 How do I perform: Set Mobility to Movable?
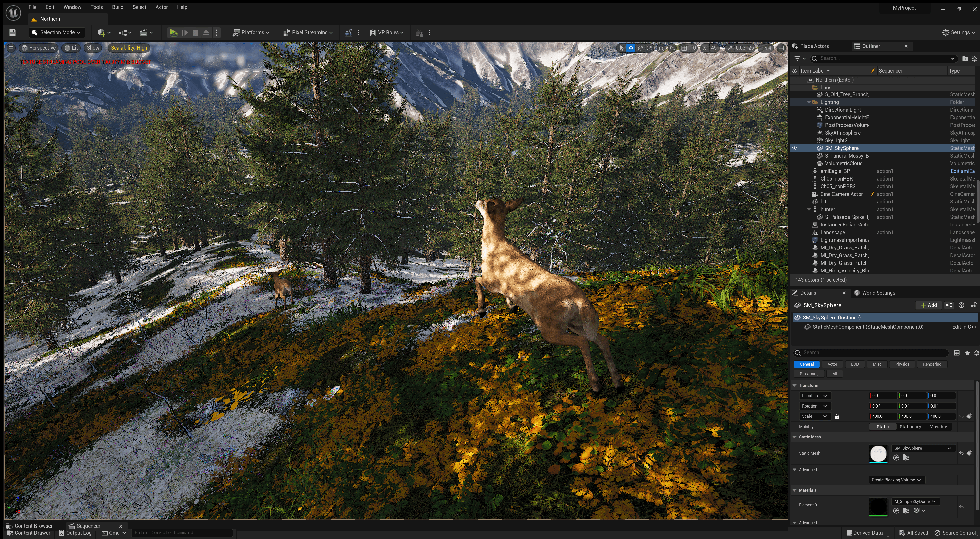(x=938, y=427)
